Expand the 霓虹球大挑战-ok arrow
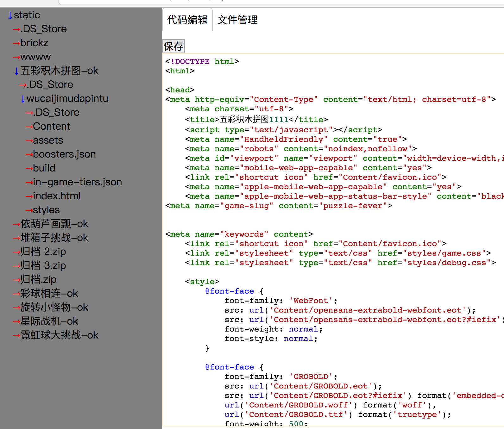 click(x=16, y=335)
